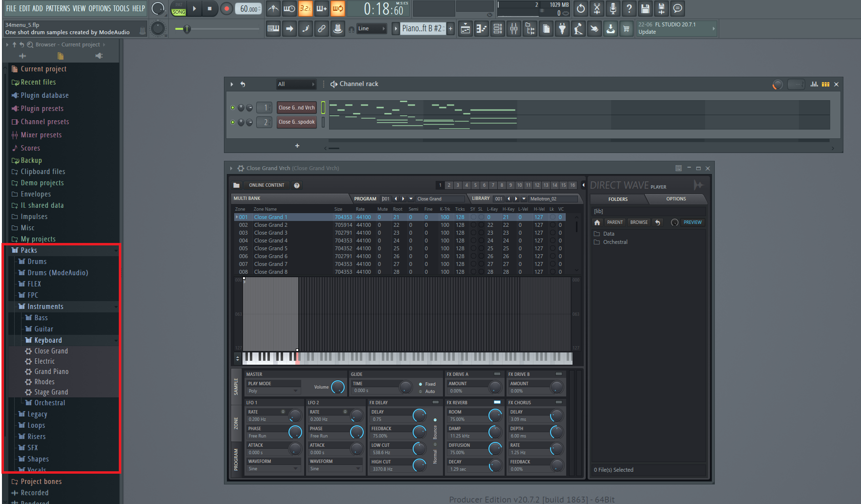Open the Channel rack view icon

click(498, 29)
